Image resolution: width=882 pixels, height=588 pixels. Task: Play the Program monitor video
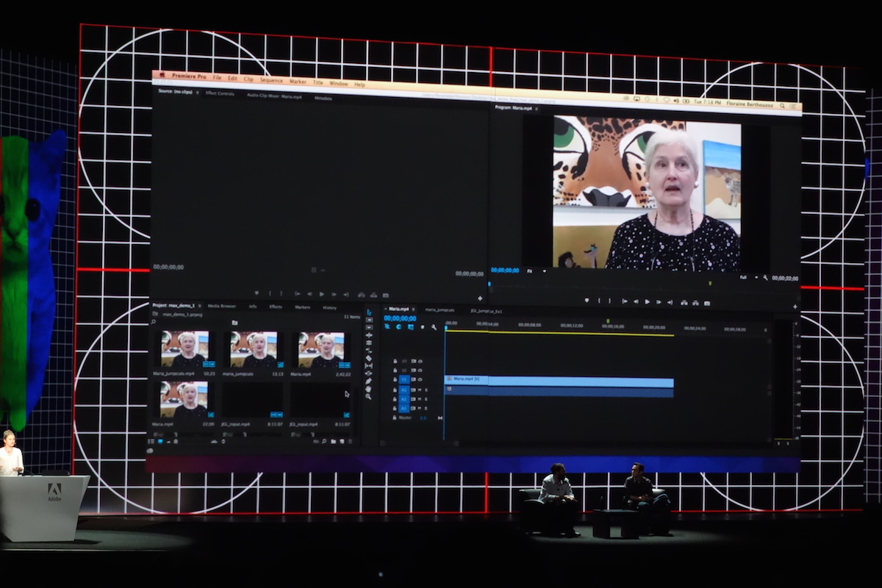[647, 301]
